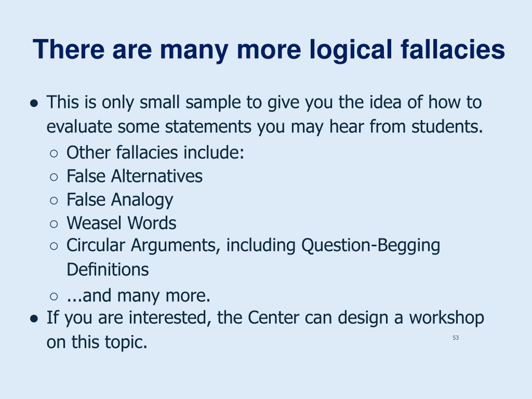Image resolution: width=532 pixels, height=399 pixels.
Task: Click the hollow bullet beside "...and many more."
Action: point(54,297)
